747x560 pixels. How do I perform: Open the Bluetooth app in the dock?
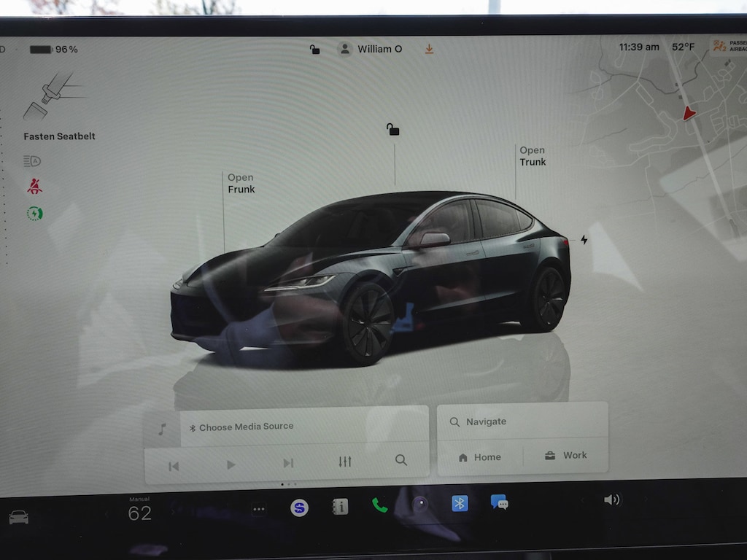[x=460, y=503]
